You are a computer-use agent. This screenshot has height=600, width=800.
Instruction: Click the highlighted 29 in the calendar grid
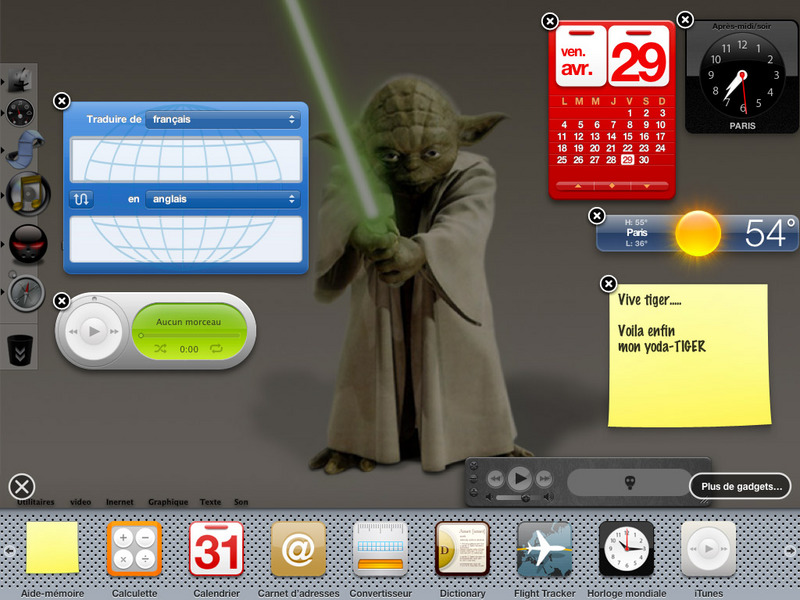(628, 160)
